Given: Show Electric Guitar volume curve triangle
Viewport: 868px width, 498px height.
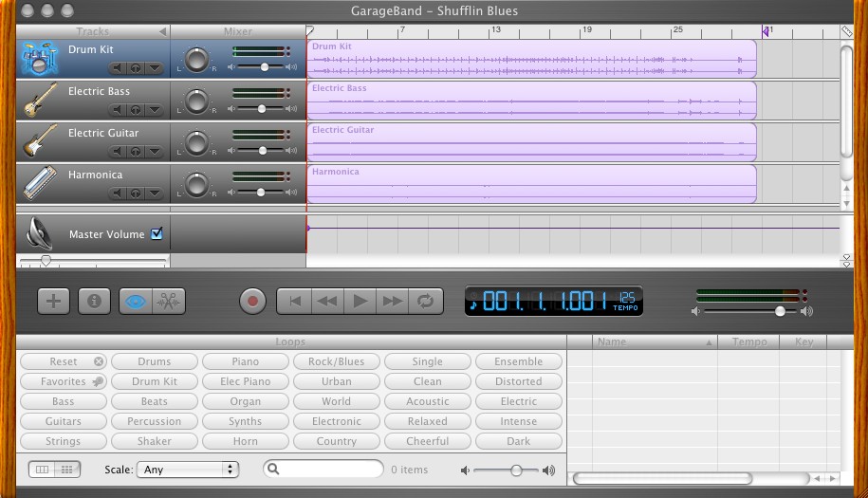Looking at the screenshot, I should 155,151.
